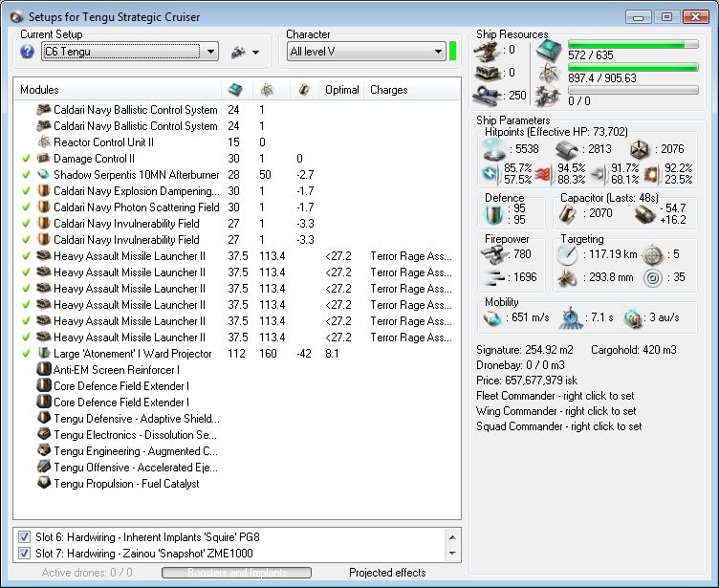This screenshot has height=588, width=719.
Task: Click the Optimal column header
Action: (x=342, y=90)
